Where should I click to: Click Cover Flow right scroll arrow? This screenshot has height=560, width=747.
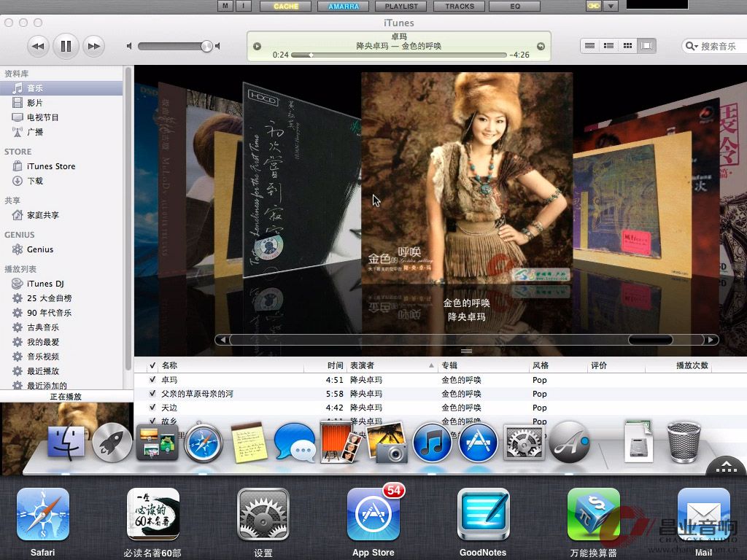coord(711,340)
